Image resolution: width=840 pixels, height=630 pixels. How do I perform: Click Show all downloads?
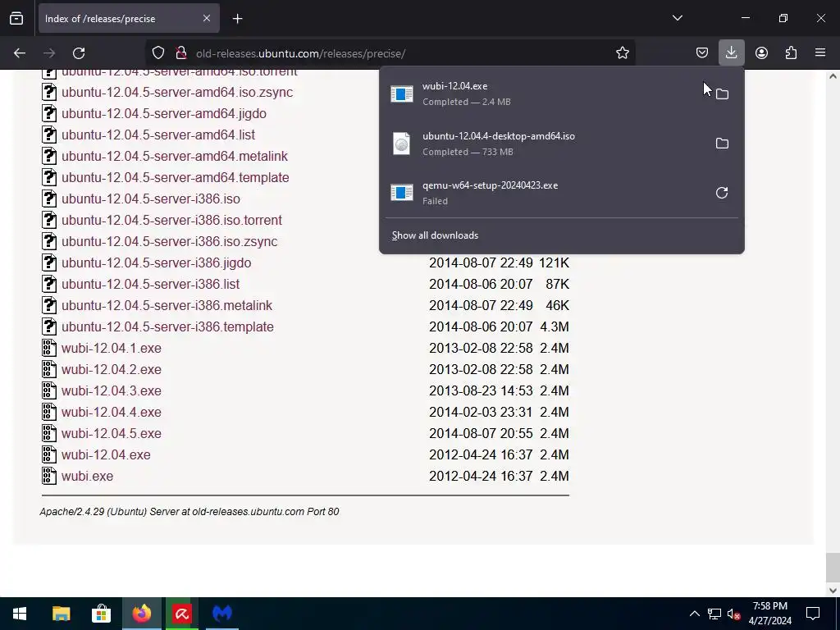pyautogui.click(x=435, y=235)
